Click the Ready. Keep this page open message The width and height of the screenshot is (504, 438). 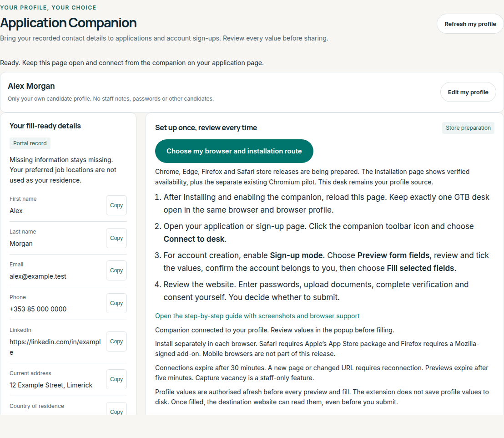132,63
